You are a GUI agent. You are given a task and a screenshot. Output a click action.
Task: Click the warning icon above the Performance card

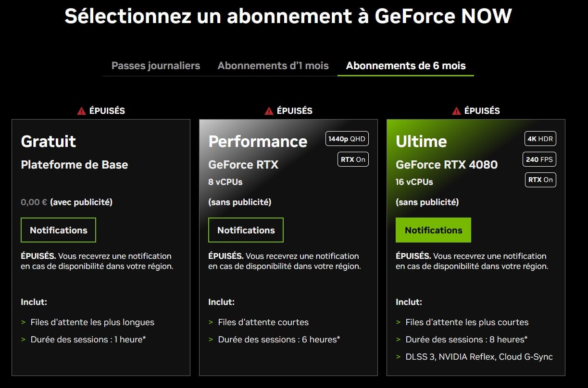click(x=269, y=111)
